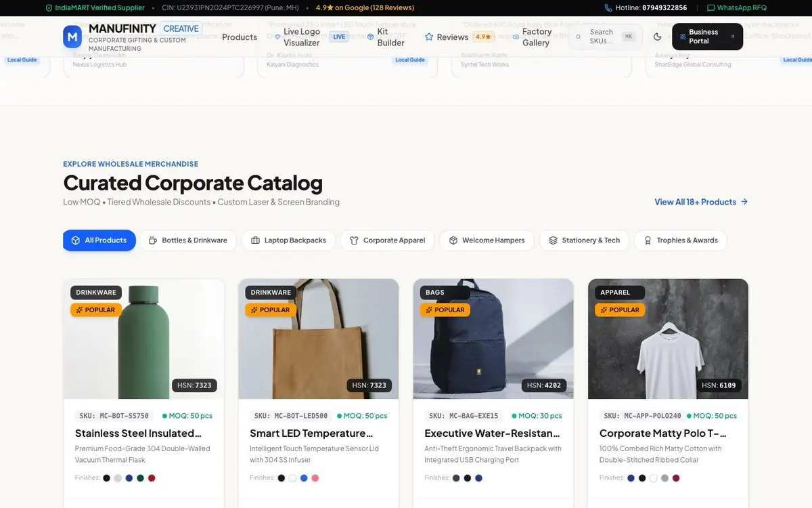The height and width of the screenshot is (508, 812).
Task: Click the Factory Gallery icon
Action: (516, 37)
